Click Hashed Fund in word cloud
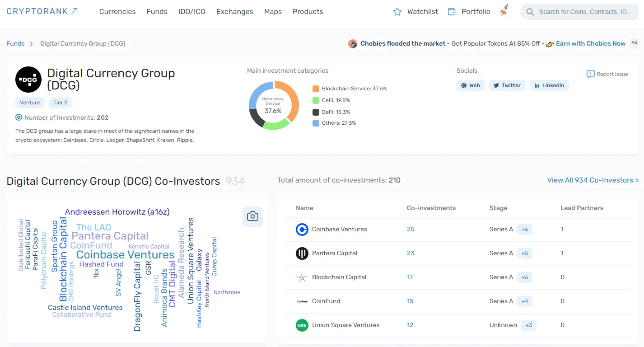 (101, 264)
